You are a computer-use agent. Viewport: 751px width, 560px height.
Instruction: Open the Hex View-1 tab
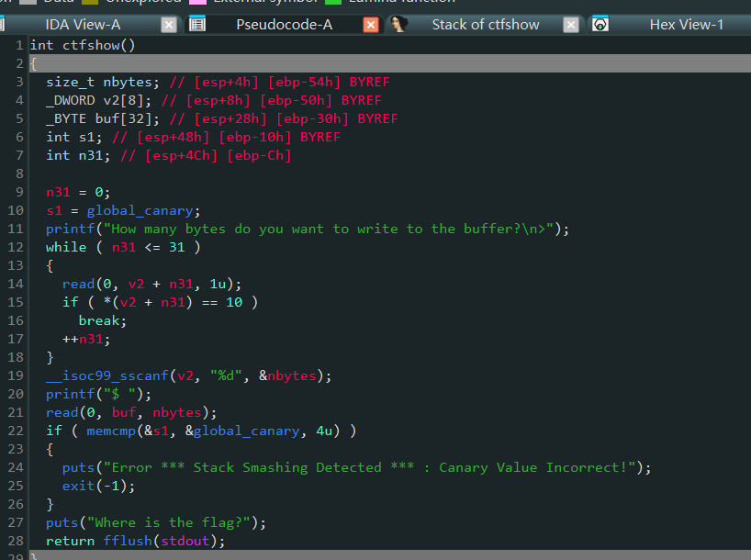click(x=686, y=25)
